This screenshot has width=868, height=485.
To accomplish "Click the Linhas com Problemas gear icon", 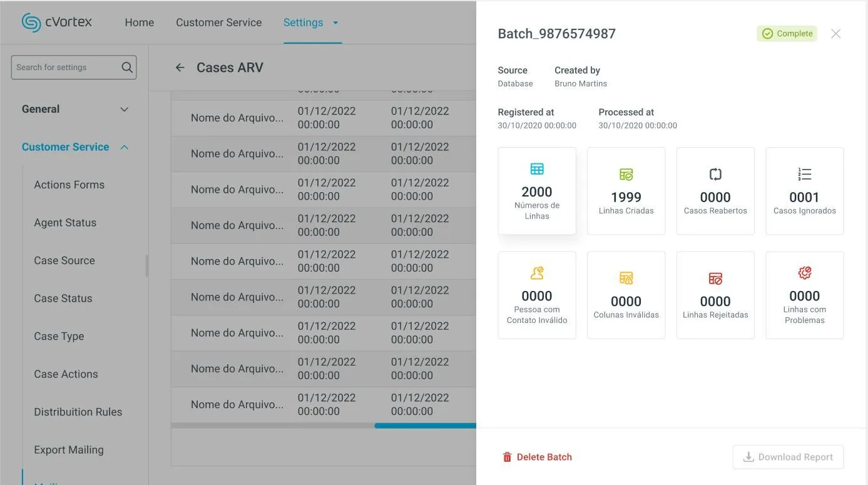I will [804, 273].
